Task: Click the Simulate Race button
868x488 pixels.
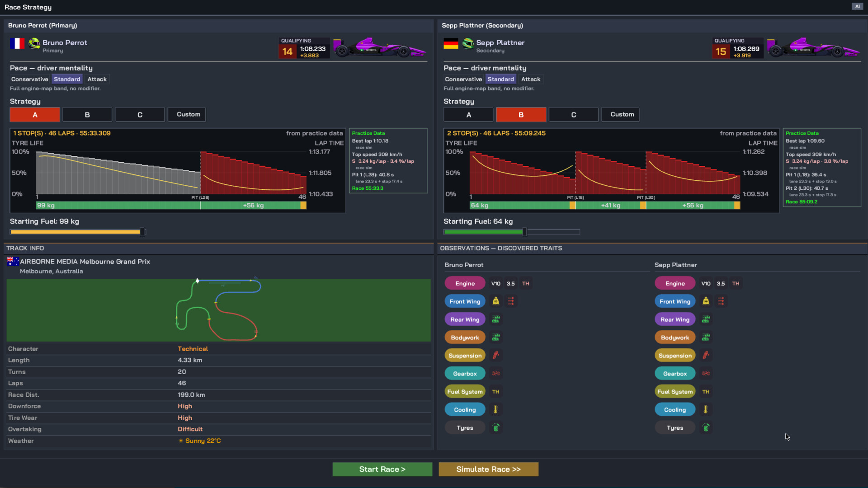Action: click(x=488, y=469)
